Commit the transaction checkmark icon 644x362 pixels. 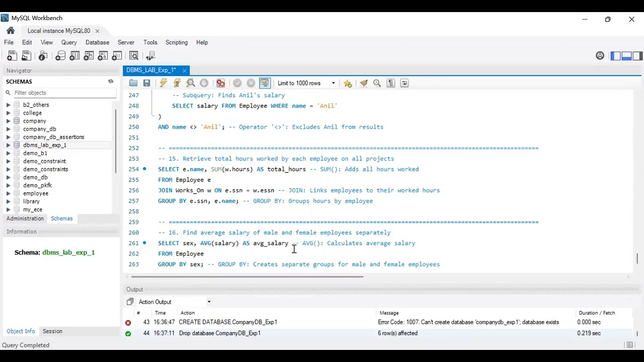(237, 83)
